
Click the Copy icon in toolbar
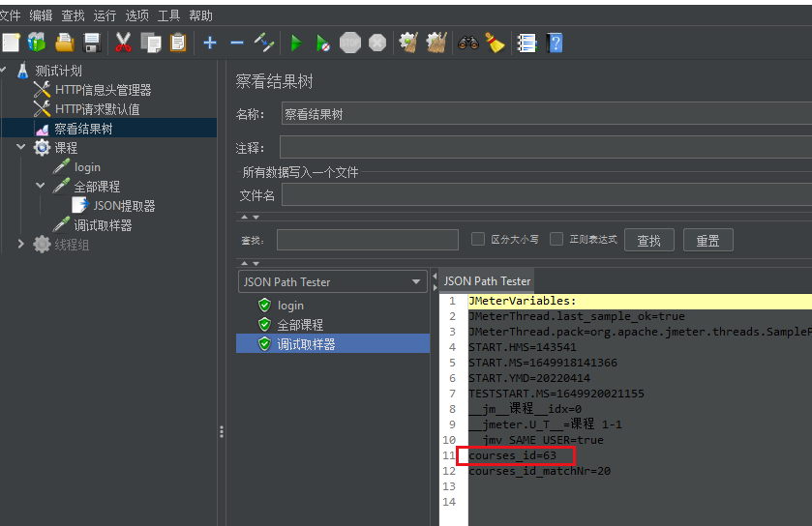tap(151, 43)
